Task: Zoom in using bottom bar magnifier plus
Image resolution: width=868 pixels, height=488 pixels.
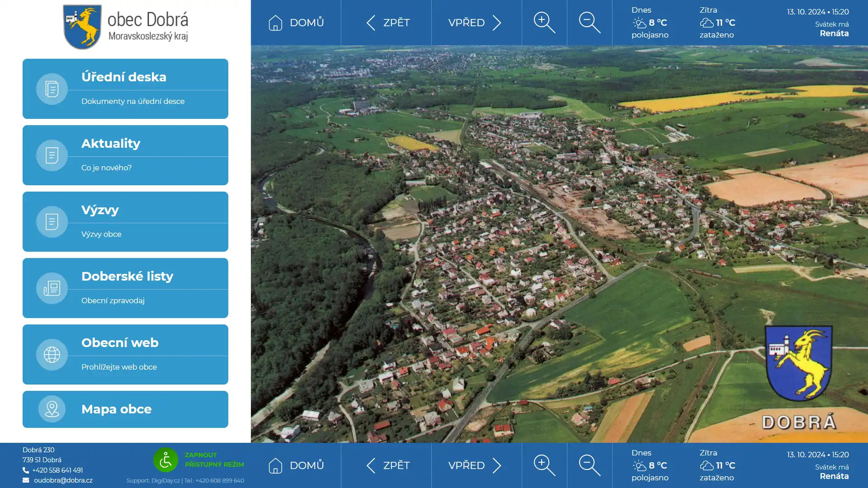Action: click(544, 465)
